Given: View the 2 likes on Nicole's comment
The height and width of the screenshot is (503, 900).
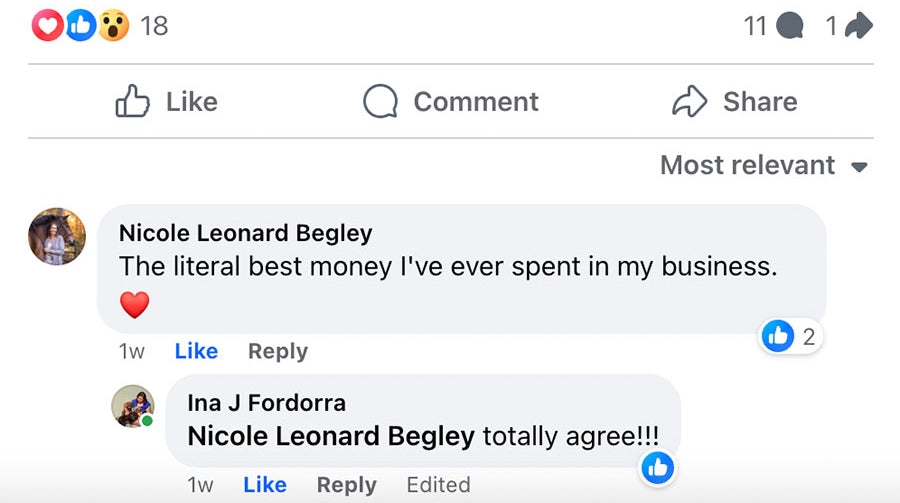Looking at the screenshot, I should click(791, 336).
